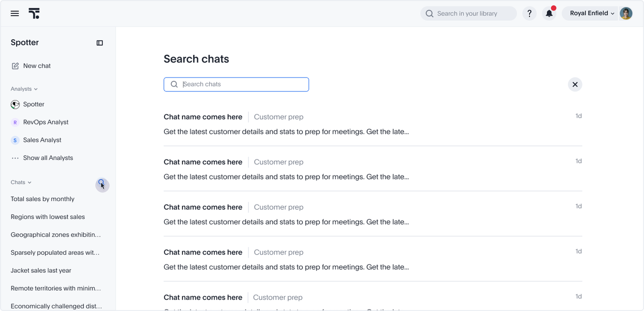
Task: Open chat Remote territories with minim…
Action: [56, 289]
